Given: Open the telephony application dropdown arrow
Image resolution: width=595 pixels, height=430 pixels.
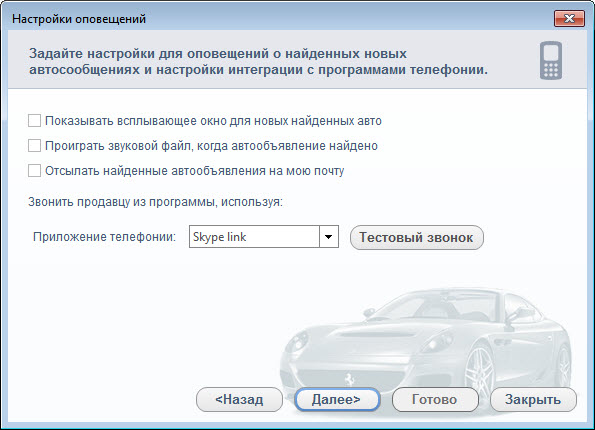Looking at the screenshot, I should tap(329, 237).
